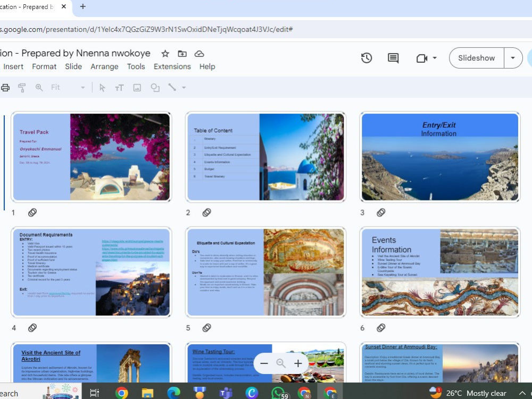The height and width of the screenshot is (399, 532).
Task: Click the linked icon under slide 6
Action: pyautogui.click(x=381, y=328)
